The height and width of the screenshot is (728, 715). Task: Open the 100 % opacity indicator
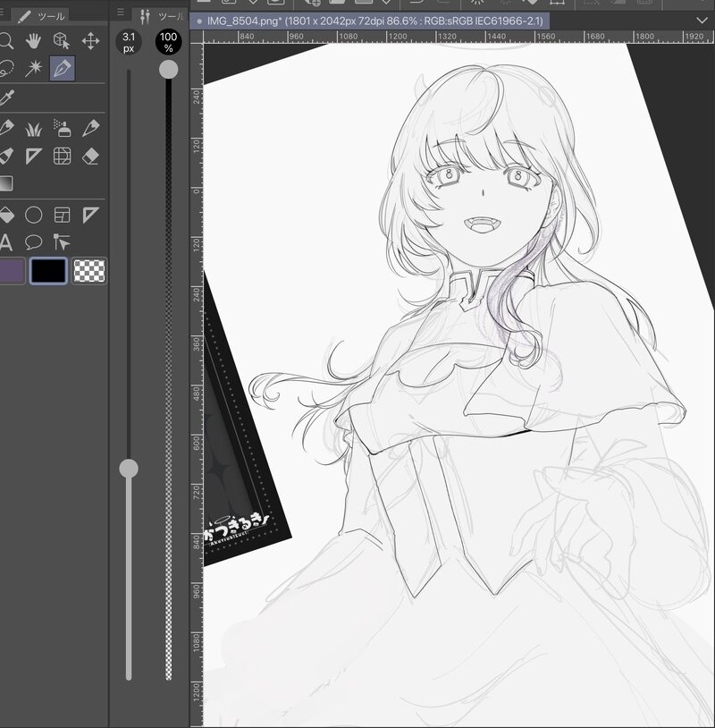(x=168, y=42)
